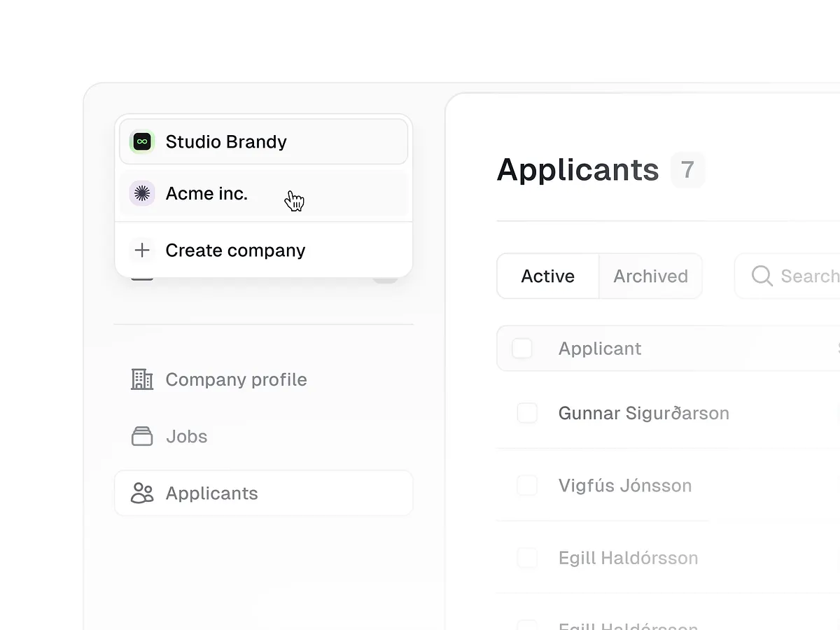Open the Create company option

tap(235, 250)
